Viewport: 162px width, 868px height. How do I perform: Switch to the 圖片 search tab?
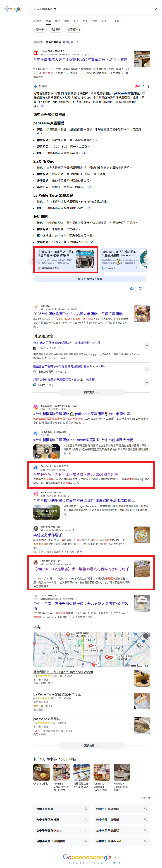tap(66, 21)
